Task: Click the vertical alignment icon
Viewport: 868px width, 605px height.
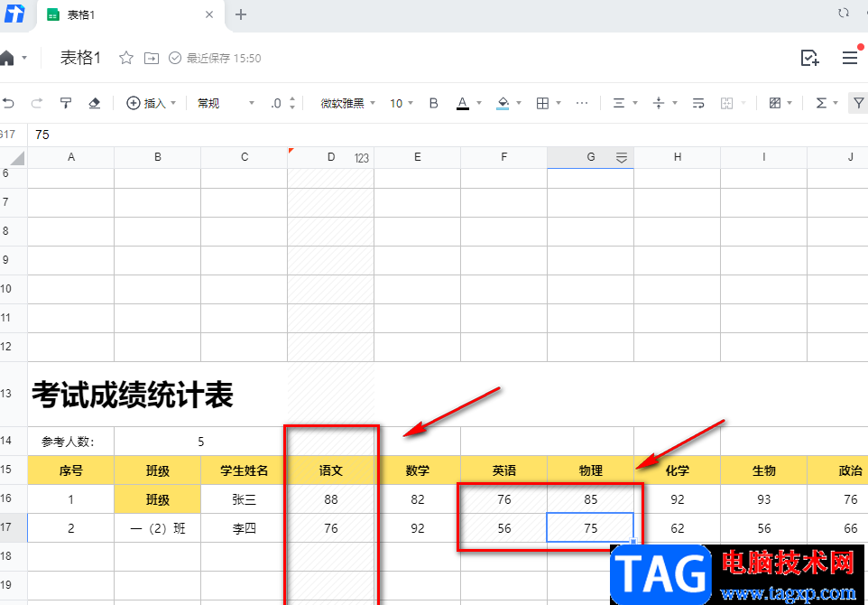Action: click(x=659, y=103)
